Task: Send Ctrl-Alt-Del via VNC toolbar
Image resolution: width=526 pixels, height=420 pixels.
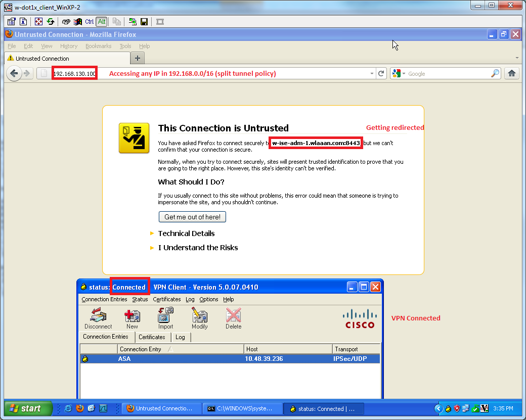Action: (66, 22)
